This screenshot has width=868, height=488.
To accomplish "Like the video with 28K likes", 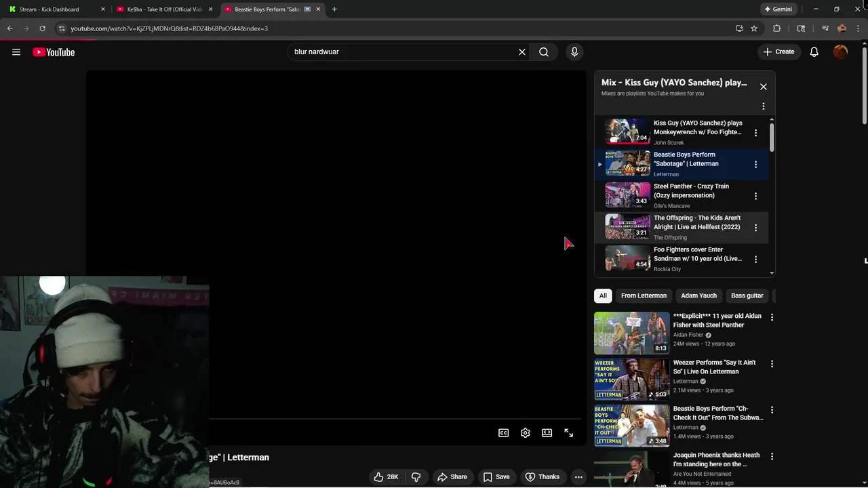I will (x=386, y=477).
